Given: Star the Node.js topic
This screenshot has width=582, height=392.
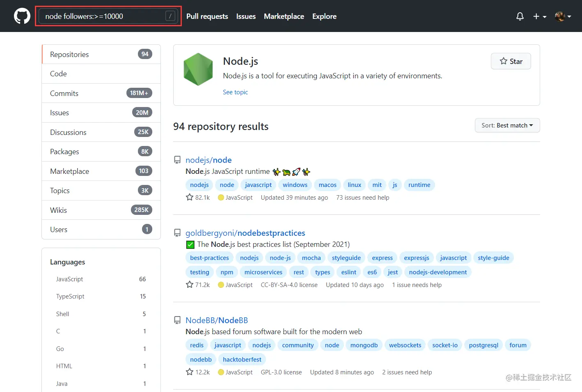Looking at the screenshot, I should coord(511,61).
